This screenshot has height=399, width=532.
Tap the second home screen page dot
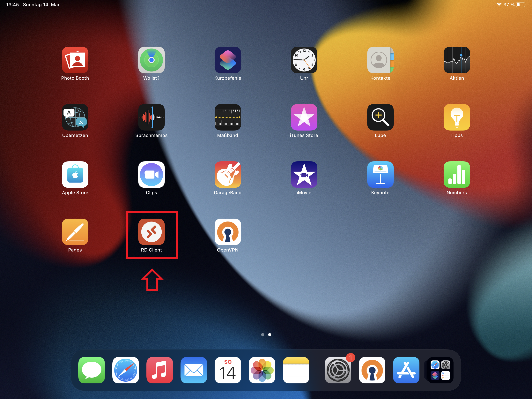pos(270,335)
